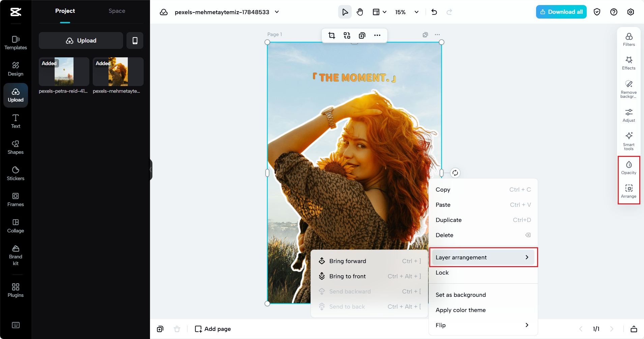Open the shield privacy icon

pos(597,12)
